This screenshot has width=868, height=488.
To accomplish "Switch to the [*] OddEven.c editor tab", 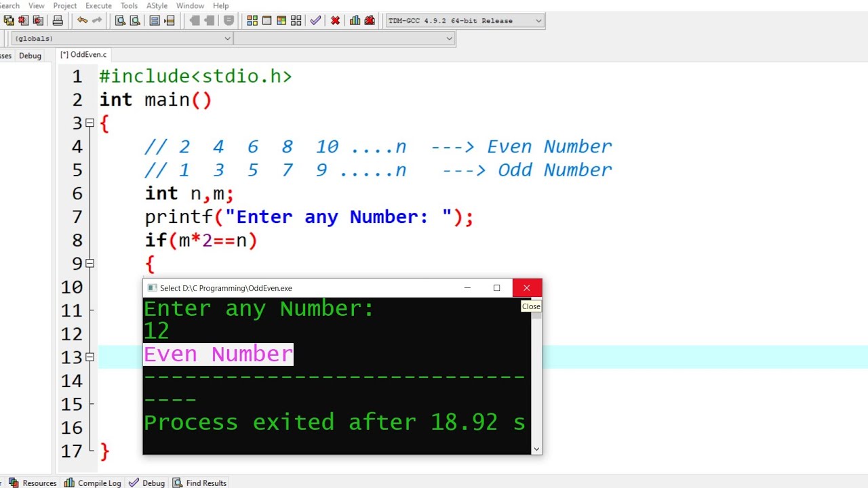I will tap(83, 55).
